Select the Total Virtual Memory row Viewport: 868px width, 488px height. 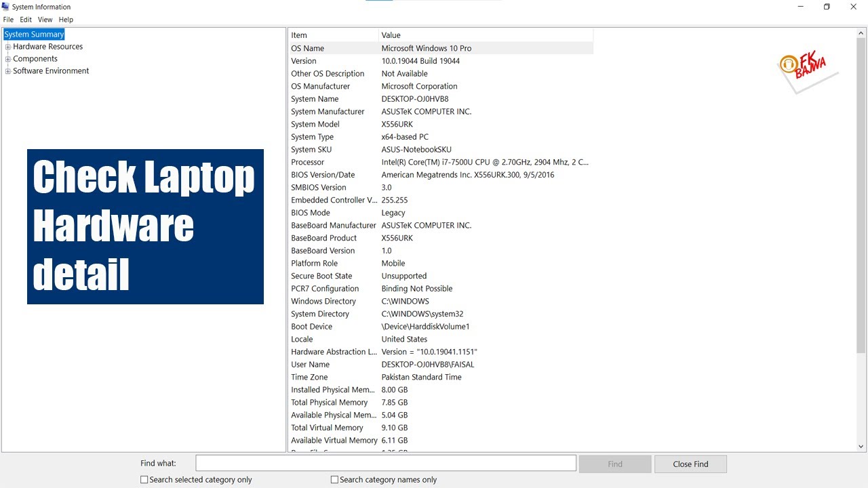pos(441,428)
